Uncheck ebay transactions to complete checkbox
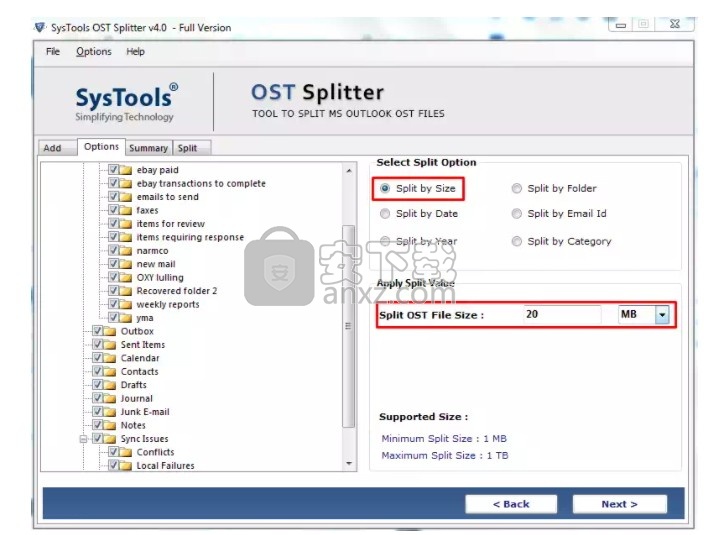704x535 pixels. point(113,183)
